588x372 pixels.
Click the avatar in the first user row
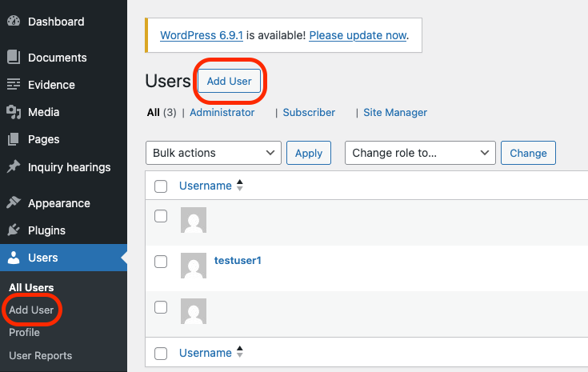click(x=194, y=220)
